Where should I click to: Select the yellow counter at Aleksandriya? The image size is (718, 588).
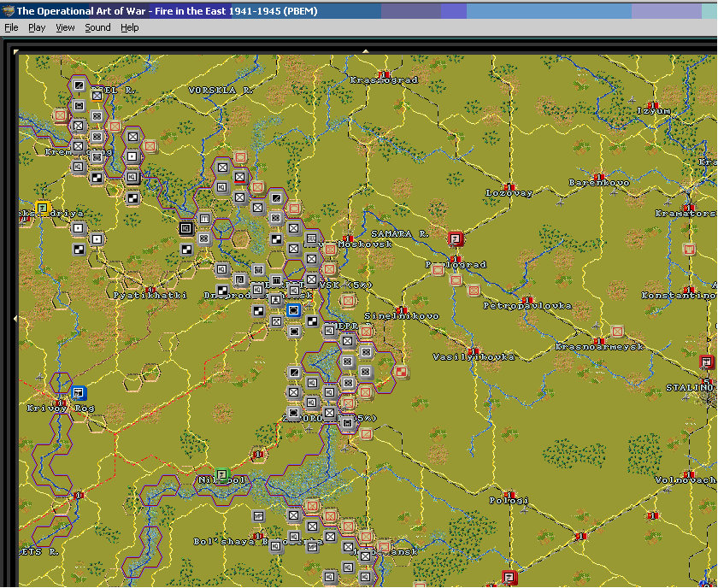43,208
